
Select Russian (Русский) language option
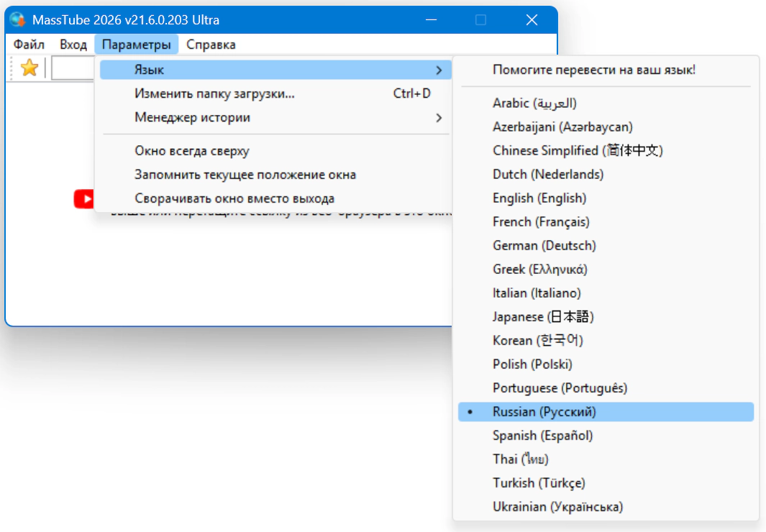click(544, 412)
